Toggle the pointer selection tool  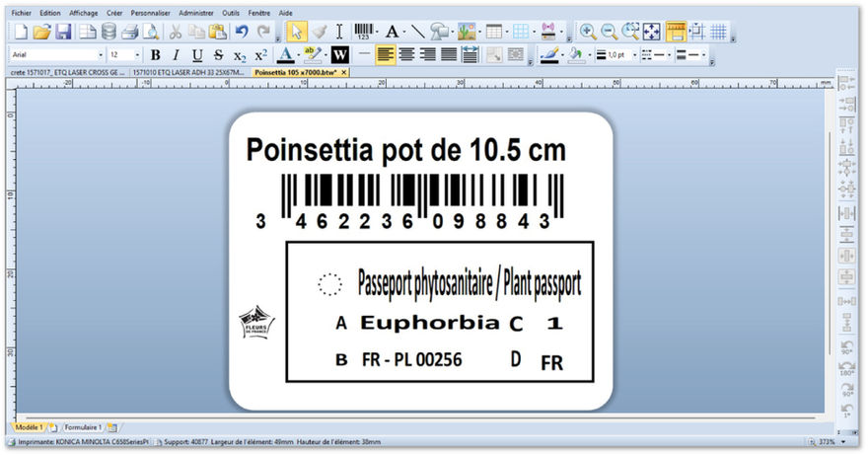(297, 32)
